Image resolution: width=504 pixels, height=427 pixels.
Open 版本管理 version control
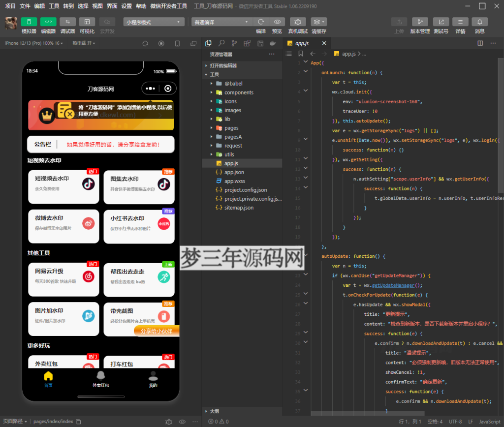420,22
